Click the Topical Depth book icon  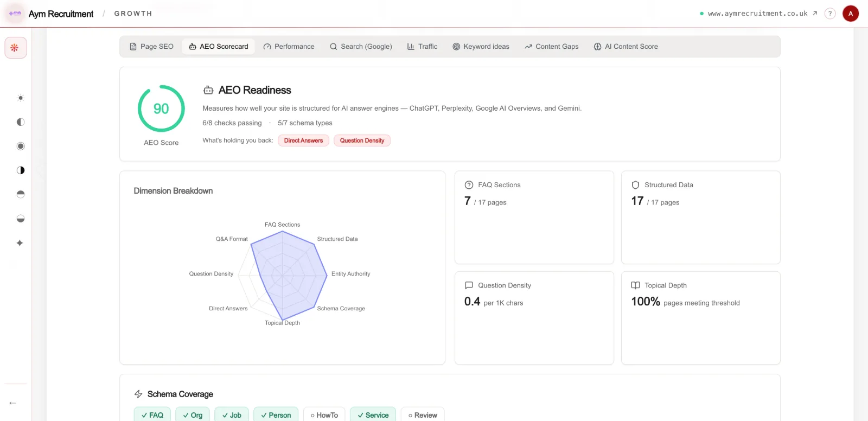636,285
